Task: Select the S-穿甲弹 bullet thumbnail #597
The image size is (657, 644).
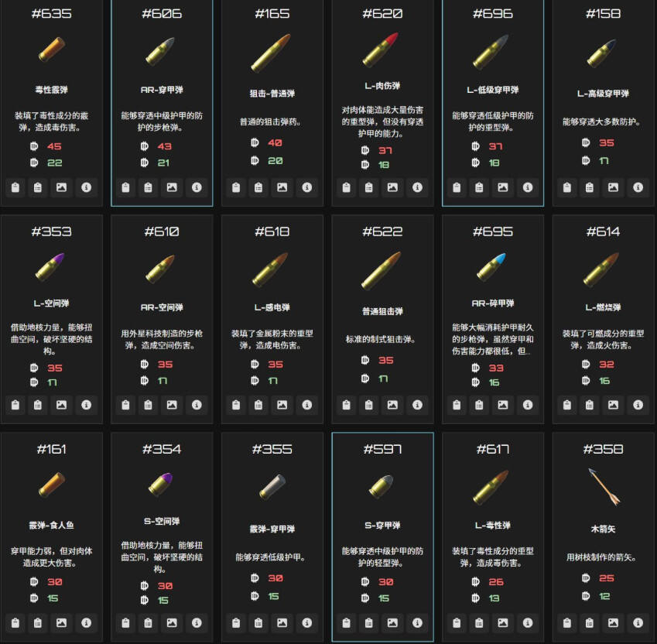Action: [381, 486]
